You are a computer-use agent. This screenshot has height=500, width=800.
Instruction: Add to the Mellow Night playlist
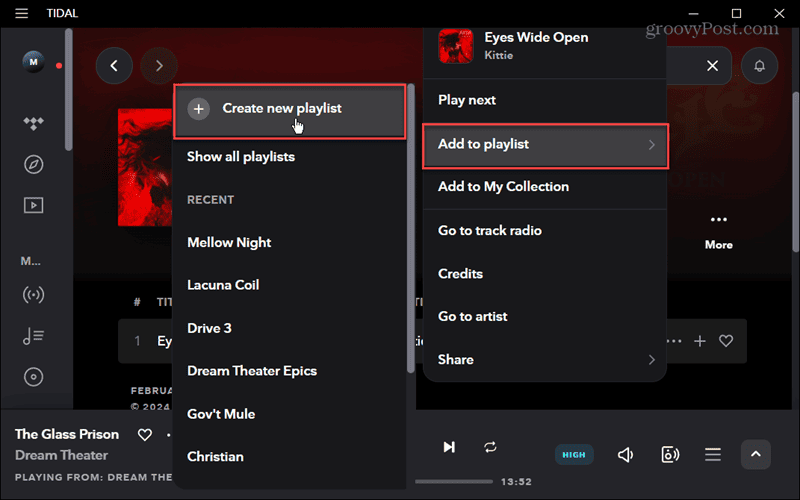coord(229,242)
